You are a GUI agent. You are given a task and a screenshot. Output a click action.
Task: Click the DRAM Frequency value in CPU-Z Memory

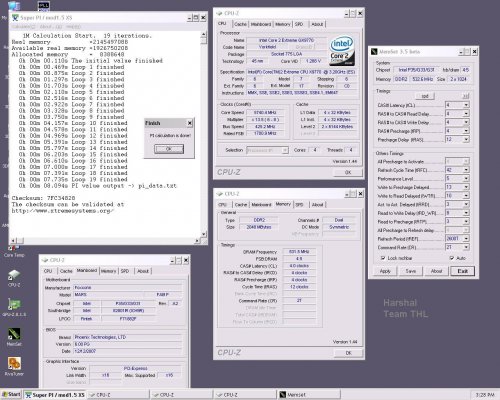[299, 252]
